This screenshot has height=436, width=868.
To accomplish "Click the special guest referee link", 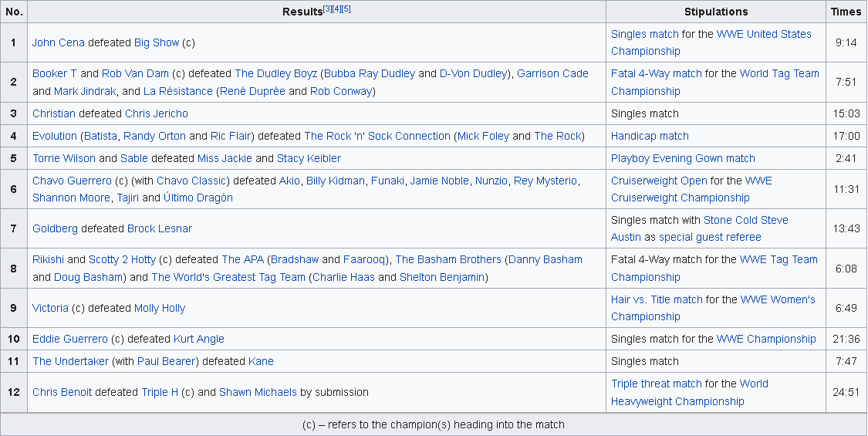I will [710, 237].
